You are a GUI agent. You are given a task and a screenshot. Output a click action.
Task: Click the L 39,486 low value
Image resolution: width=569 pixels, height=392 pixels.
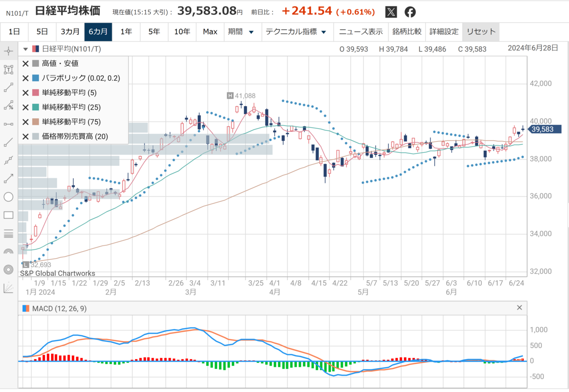tap(433, 49)
